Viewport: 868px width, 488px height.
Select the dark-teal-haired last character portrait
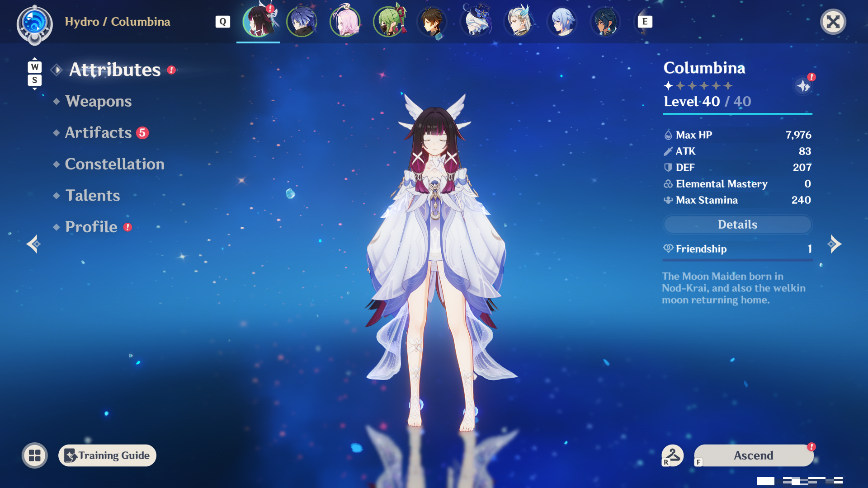(605, 21)
